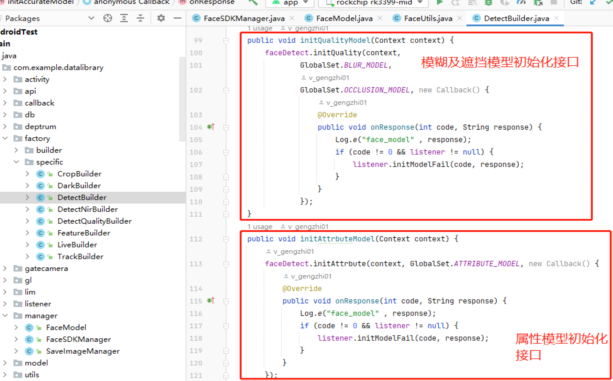Click the line number 105 in the gutter
Screen dimensions: 613x381
[x=195, y=140]
